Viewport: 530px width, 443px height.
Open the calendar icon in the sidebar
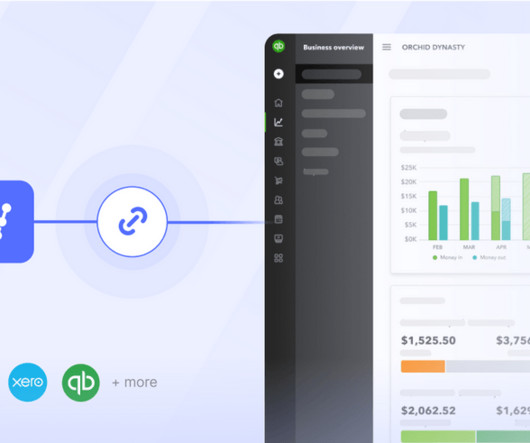[279, 219]
